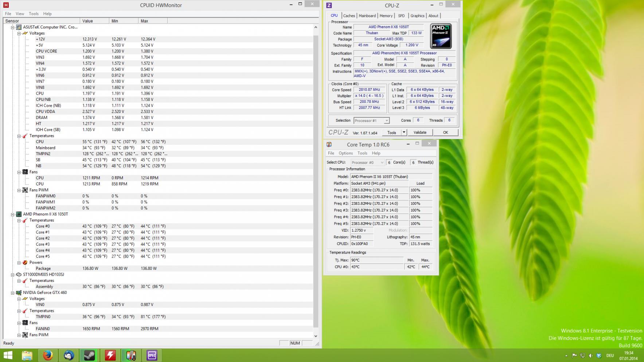Collapse the Powers group

(19, 263)
